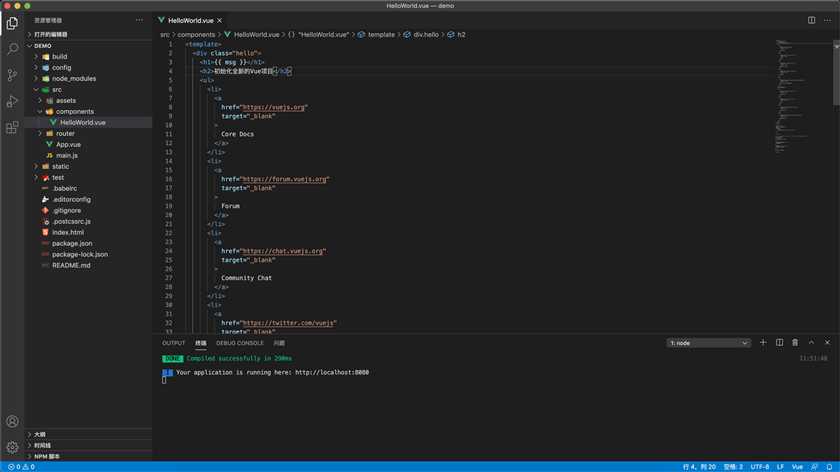Open .babelrc file
Viewport: 840px width, 472px height.
[x=65, y=188]
